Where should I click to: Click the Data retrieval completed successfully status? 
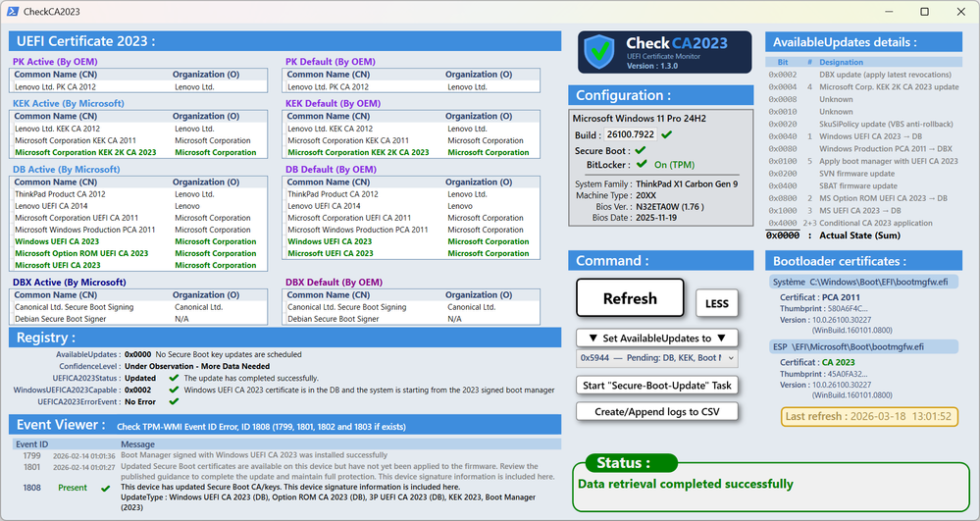point(685,484)
